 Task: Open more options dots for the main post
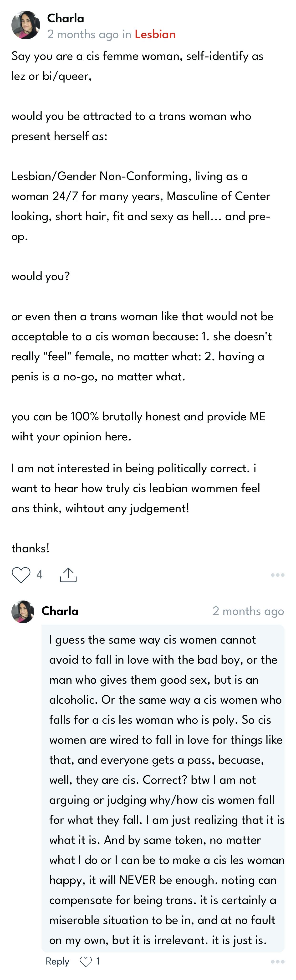click(x=277, y=575)
